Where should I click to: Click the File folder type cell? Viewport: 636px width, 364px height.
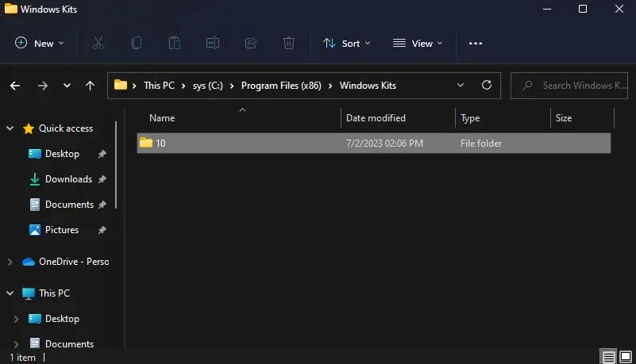481,144
